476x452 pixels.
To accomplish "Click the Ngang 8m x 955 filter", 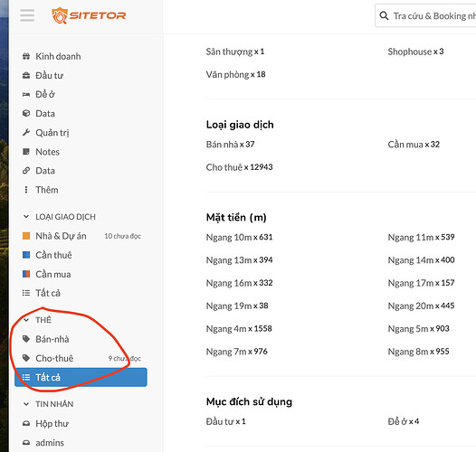I will tap(419, 352).
